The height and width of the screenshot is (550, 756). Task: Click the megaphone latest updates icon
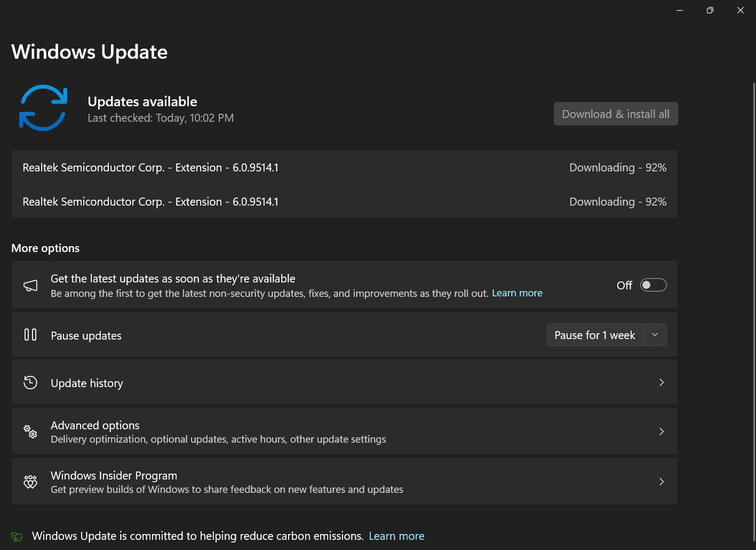point(30,286)
